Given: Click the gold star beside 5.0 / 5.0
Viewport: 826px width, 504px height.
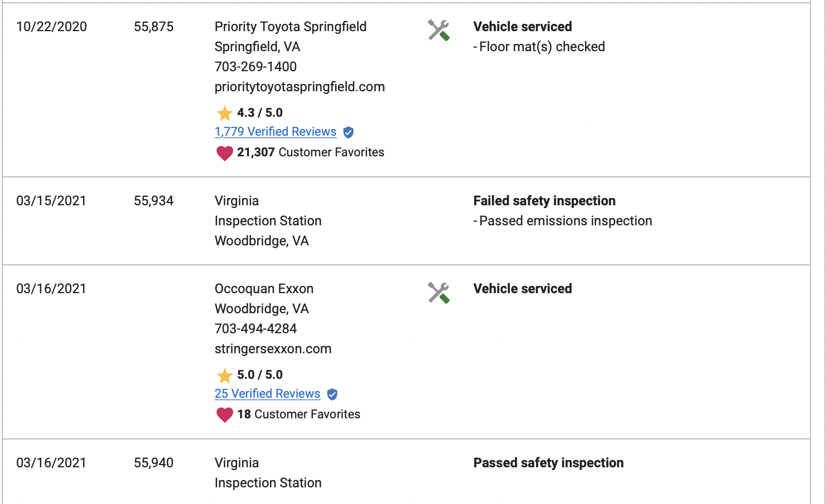Looking at the screenshot, I should pyautogui.click(x=224, y=375).
